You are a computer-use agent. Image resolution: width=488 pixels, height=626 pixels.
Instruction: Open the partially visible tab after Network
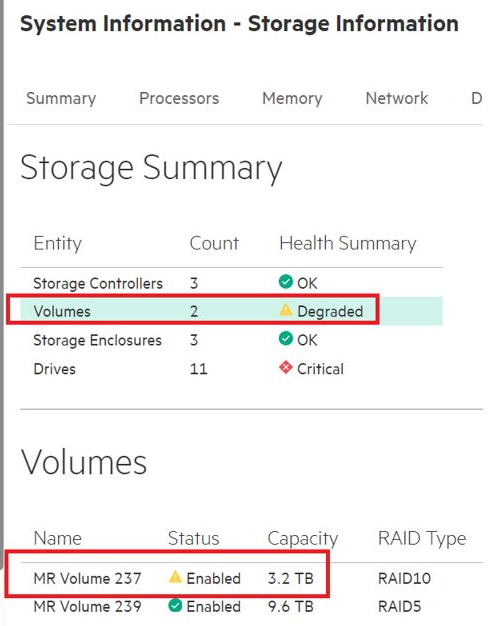click(477, 98)
